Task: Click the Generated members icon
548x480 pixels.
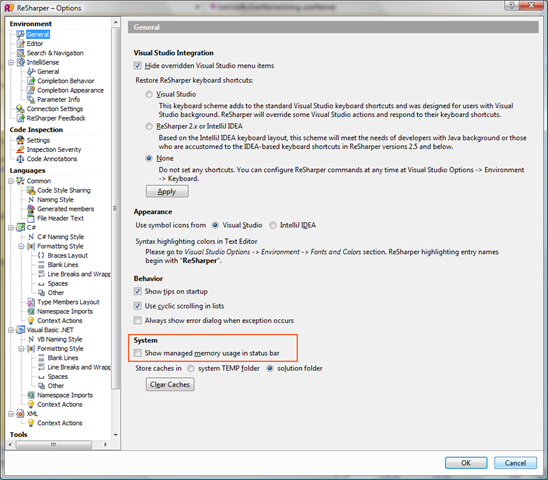Action: [x=31, y=209]
